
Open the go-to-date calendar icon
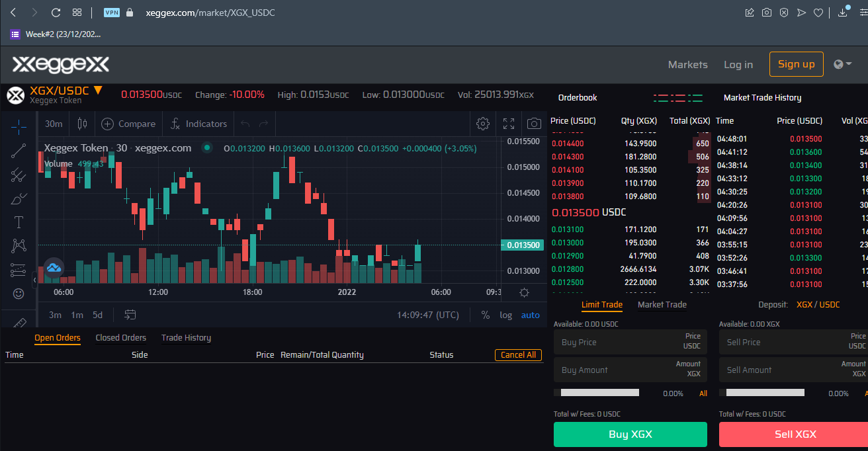point(130,315)
